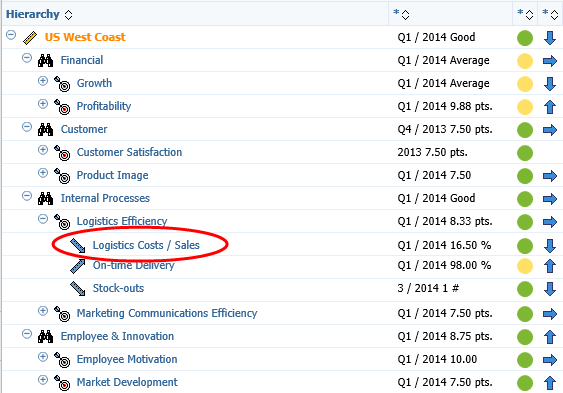563x393 pixels.
Task: Click the value '3 / 2014 1 #'
Action: point(428,288)
